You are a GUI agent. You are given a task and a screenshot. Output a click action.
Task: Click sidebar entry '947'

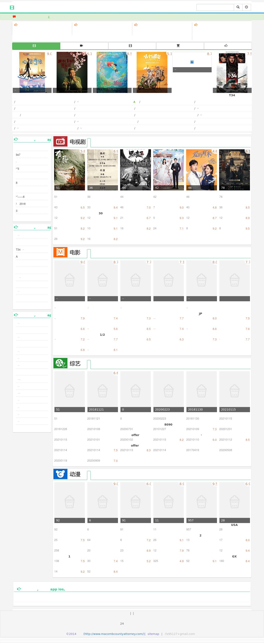(18, 155)
